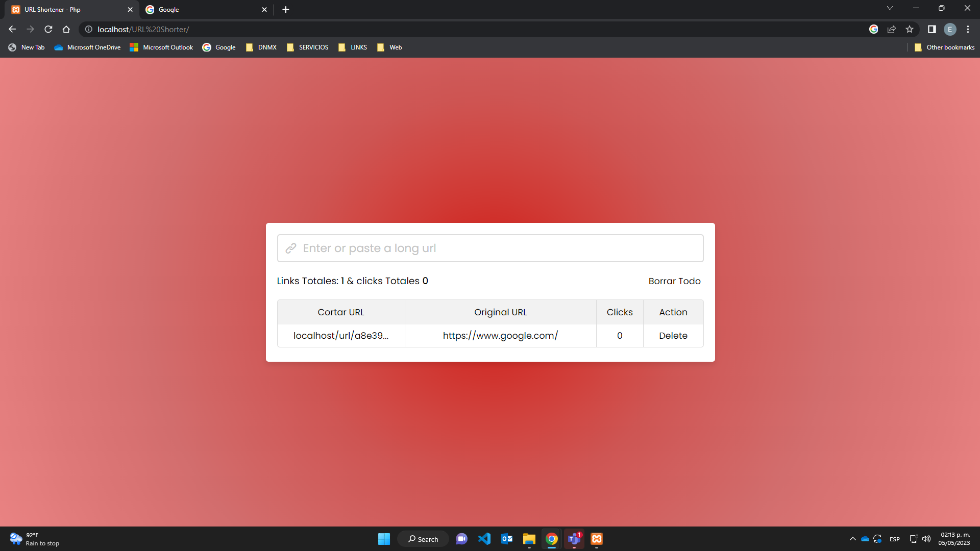Focus the long url input field

[x=490, y=248]
